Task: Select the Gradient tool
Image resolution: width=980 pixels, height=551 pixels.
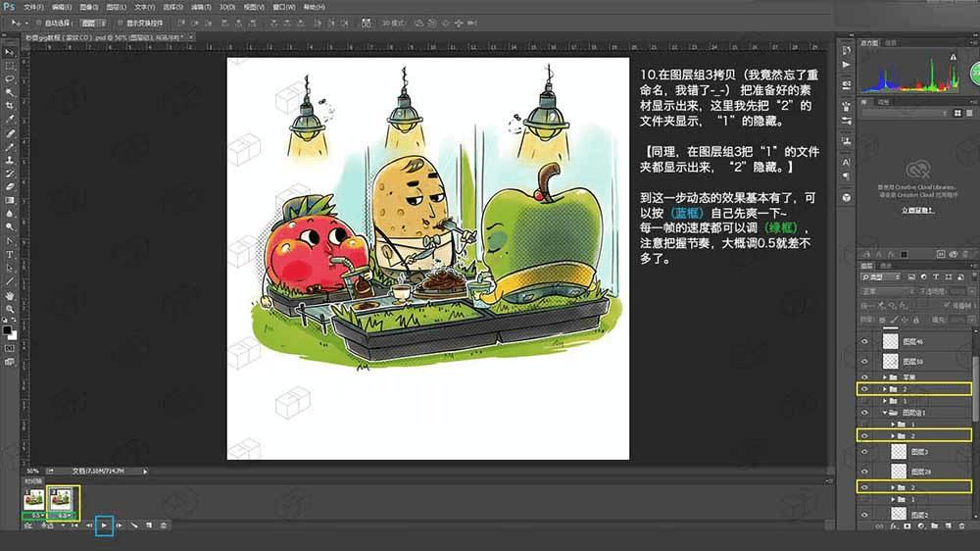Action: coord(10,200)
